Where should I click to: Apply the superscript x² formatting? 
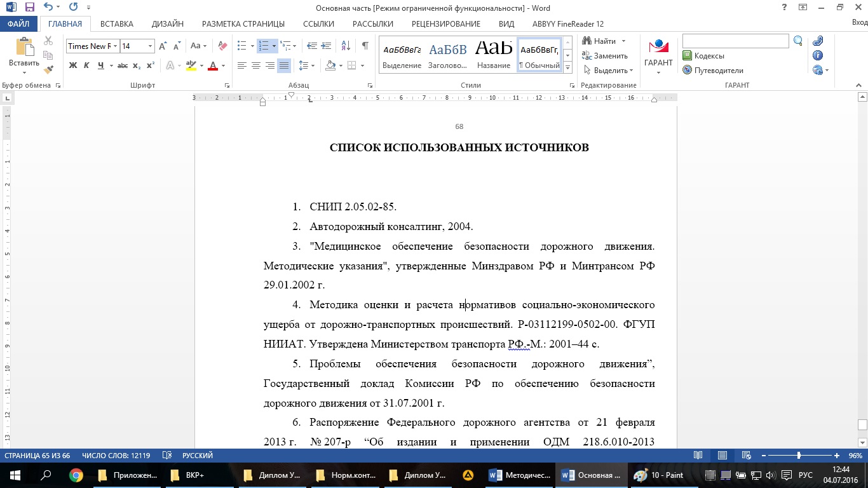click(151, 65)
